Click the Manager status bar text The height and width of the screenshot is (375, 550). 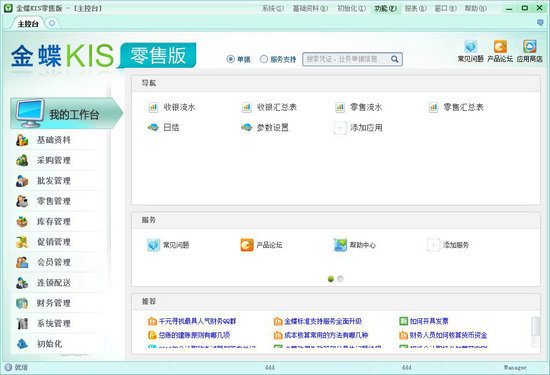(x=515, y=368)
